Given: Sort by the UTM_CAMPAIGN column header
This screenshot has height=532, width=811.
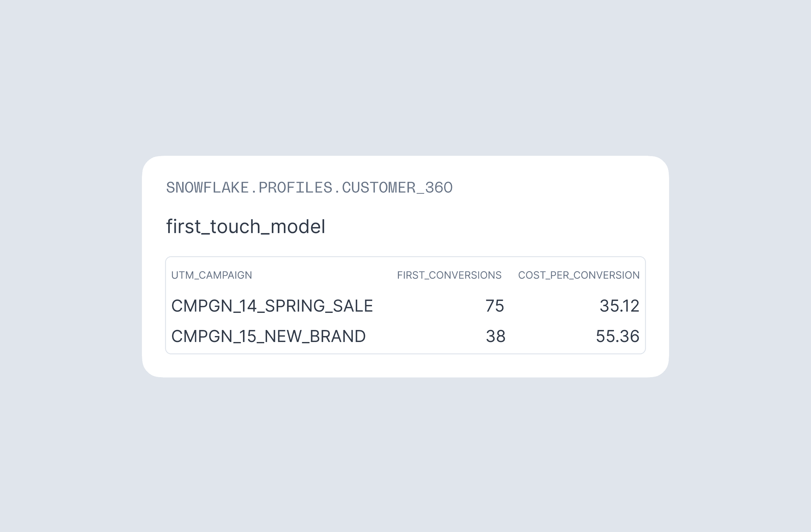Looking at the screenshot, I should pyautogui.click(x=211, y=275).
